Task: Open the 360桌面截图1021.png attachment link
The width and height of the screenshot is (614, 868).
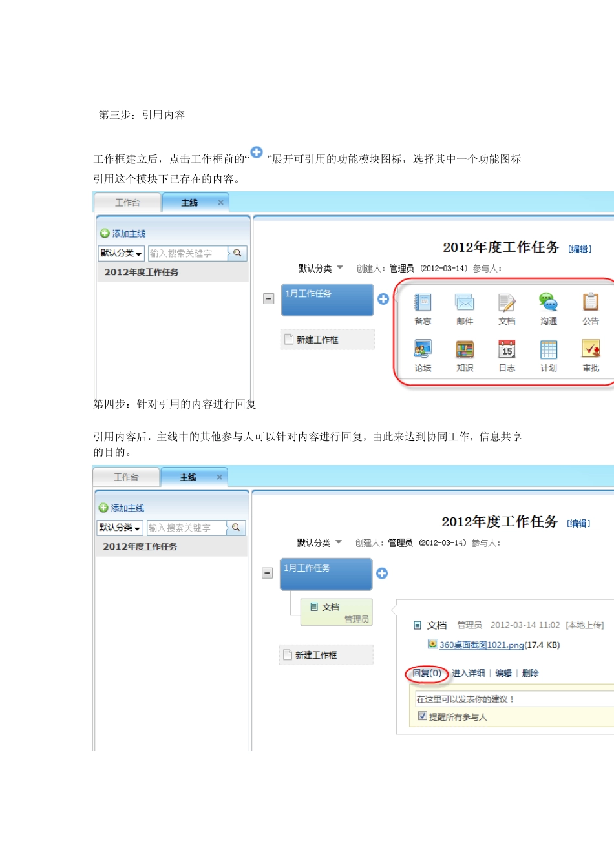Action: click(x=482, y=645)
